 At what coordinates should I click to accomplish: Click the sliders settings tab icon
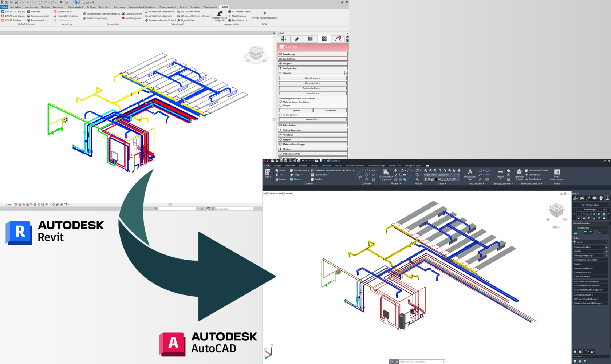[x=284, y=39]
